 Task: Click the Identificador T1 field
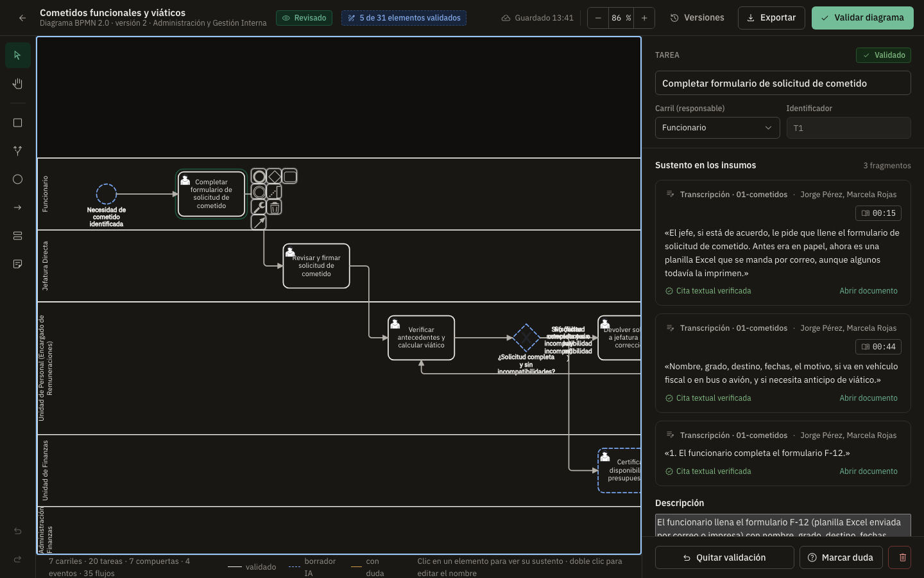(x=849, y=128)
